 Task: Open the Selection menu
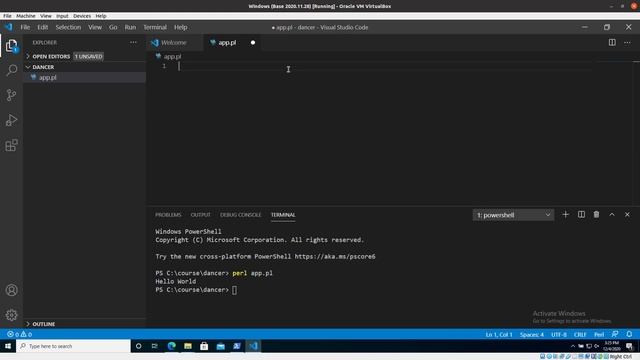pyautogui.click(x=68, y=27)
